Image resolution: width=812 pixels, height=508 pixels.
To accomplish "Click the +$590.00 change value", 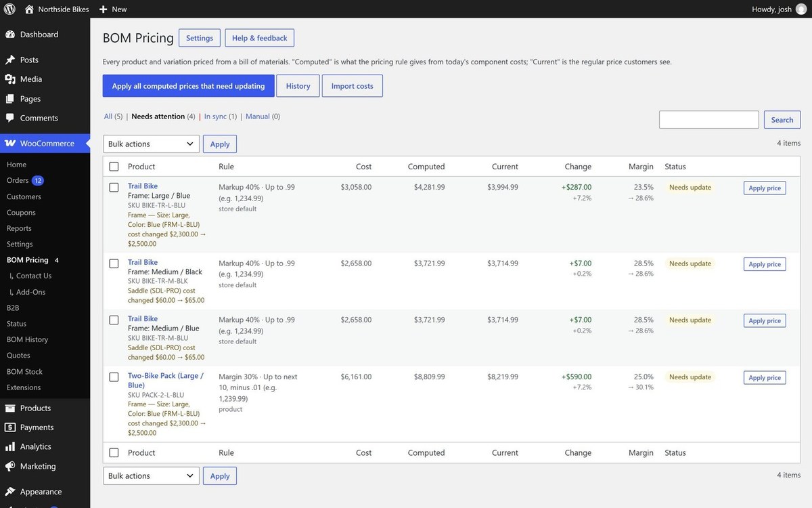I will [577, 377].
